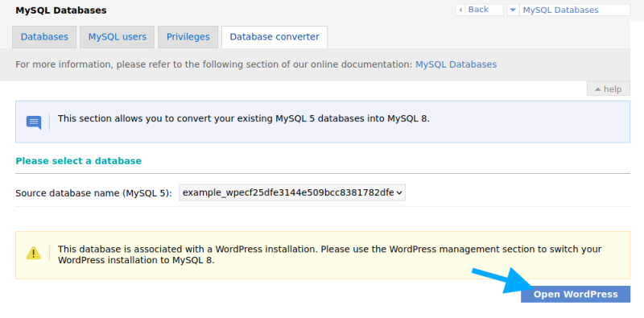Click the WordPress installation warning text
This screenshot has height=318, width=644.
[x=329, y=254]
